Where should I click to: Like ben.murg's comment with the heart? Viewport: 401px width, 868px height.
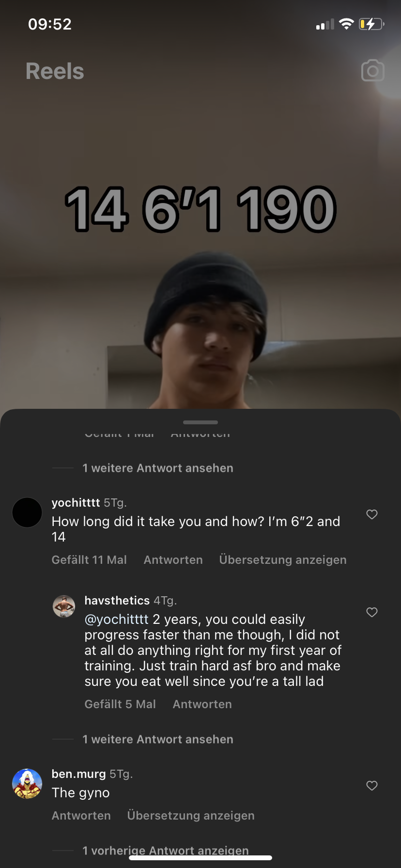[372, 786]
